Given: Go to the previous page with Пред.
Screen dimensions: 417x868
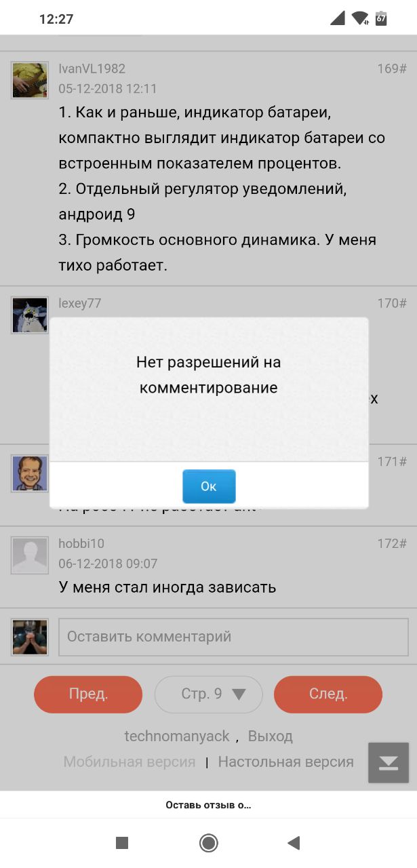Looking at the screenshot, I should pyautogui.click(x=88, y=694).
